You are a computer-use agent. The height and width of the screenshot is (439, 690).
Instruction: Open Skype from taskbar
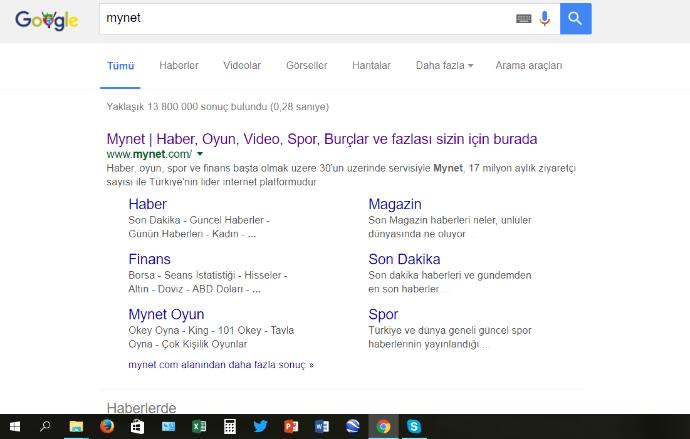click(x=414, y=426)
